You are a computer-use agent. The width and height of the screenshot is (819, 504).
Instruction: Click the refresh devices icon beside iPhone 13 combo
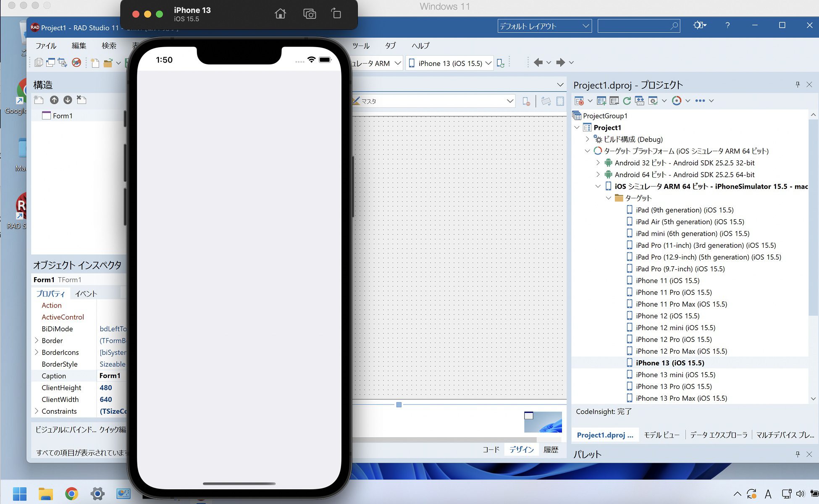click(501, 63)
